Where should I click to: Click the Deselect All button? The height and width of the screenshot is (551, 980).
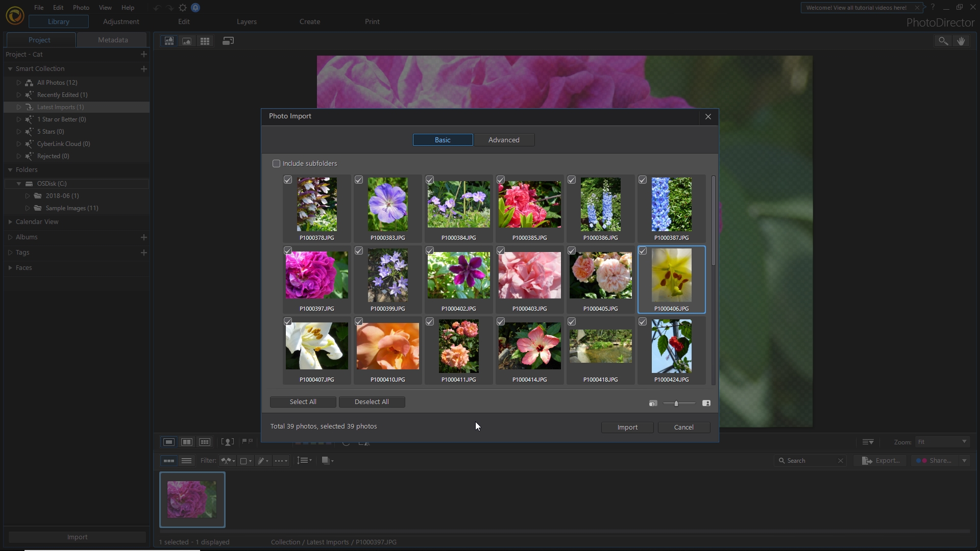[372, 401]
